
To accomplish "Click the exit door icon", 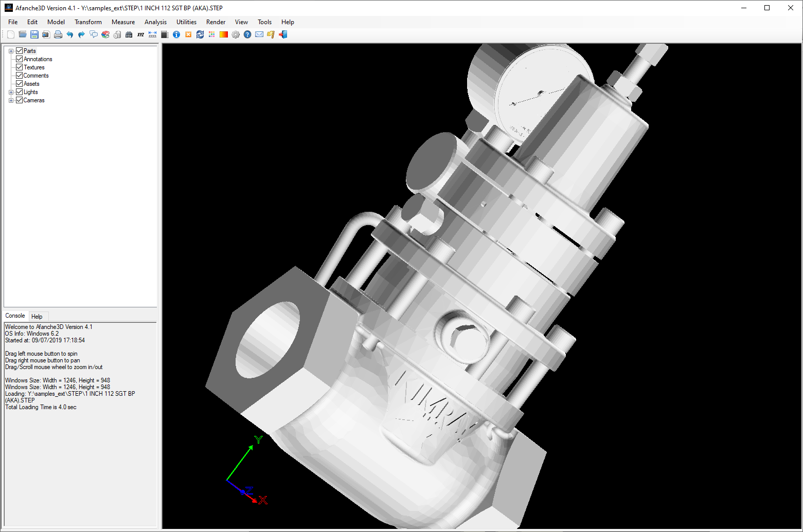I will point(283,34).
